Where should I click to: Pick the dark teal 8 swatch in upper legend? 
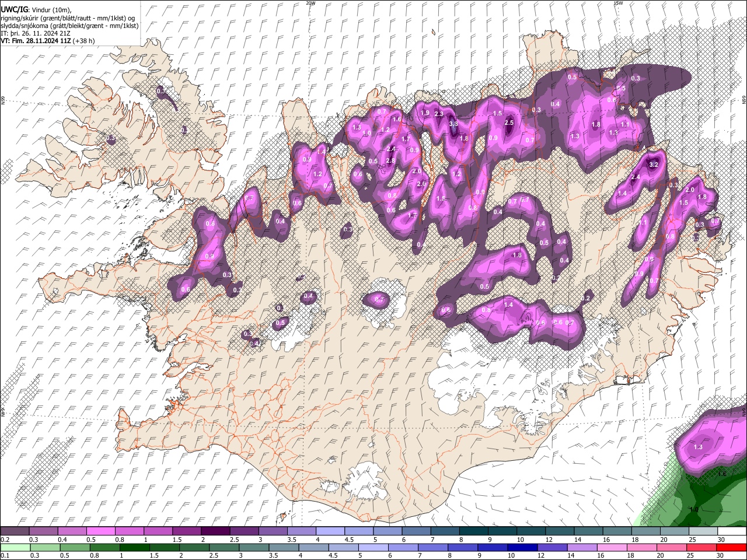tap(474, 531)
